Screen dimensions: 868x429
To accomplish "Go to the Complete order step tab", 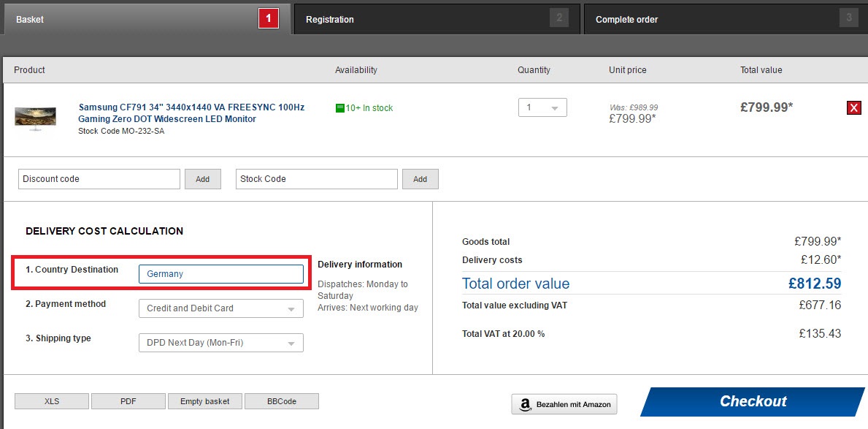I will pyautogui.click(x=726, y=20).
